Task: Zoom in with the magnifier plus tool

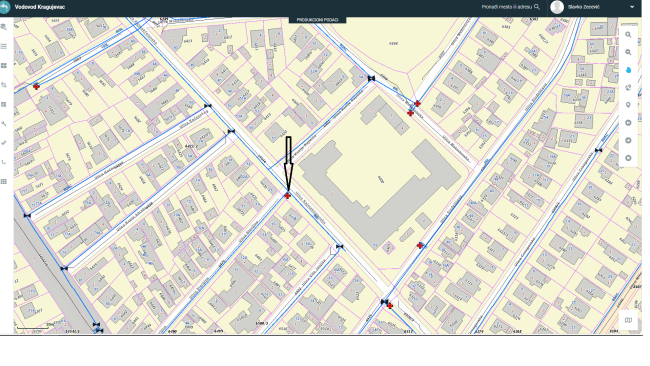Action: click(628, 35)
